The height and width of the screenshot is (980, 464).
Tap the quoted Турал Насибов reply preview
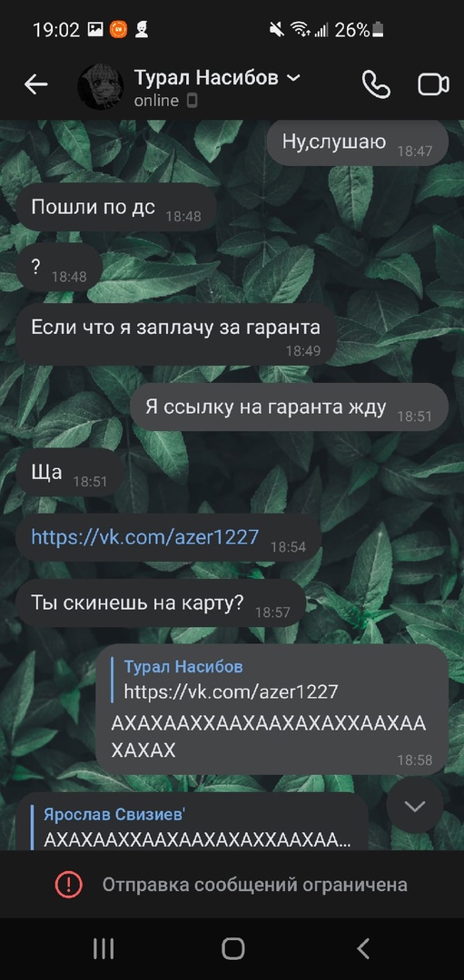click(232, 680)
